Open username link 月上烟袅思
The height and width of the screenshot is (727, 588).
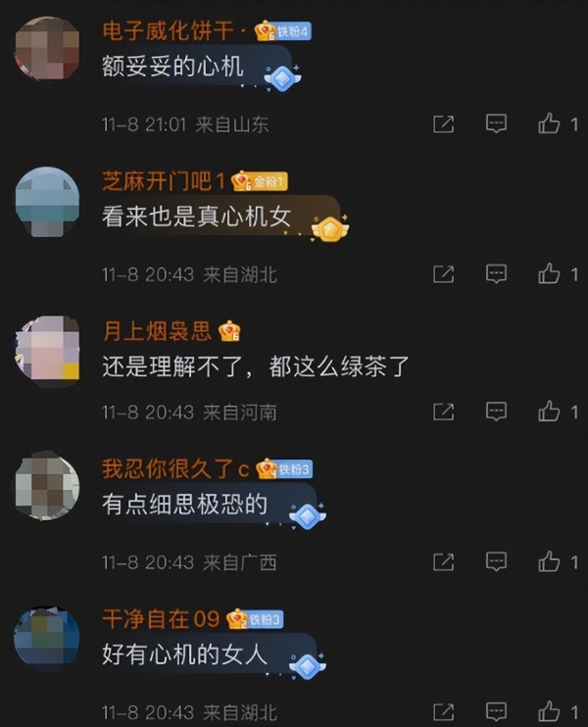pyautogui.click(x=157, y=330)
